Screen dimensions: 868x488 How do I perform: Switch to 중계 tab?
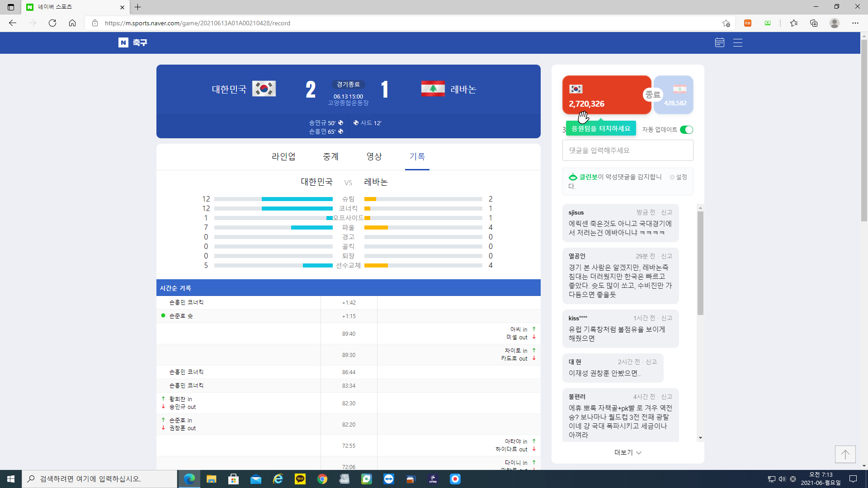pyautogui.click(x=330, y=156)
